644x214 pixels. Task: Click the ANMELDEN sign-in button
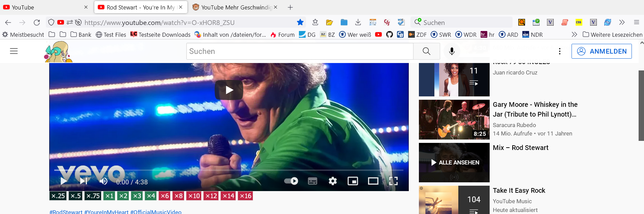[x=601, y=51]
